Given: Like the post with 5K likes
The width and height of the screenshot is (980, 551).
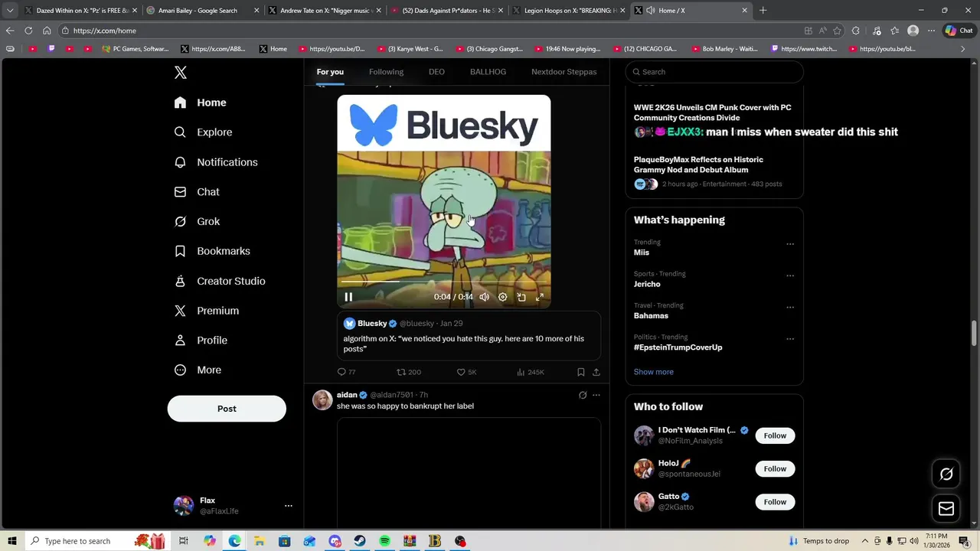Looking at the screenshot, I should (466, 372).
